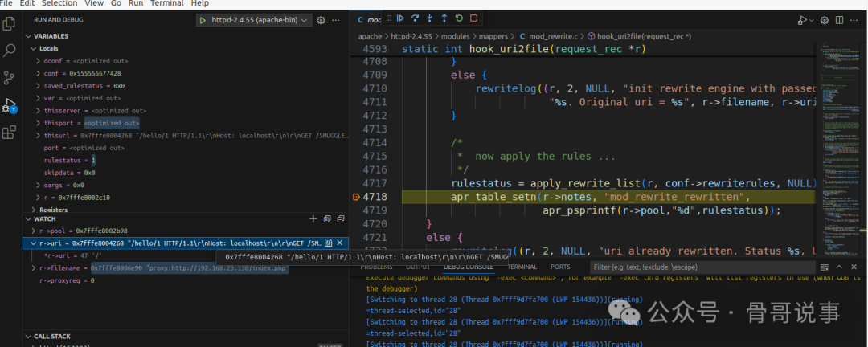Open Run and Debug more actions ellipsis
The image size is (868, 347).
(x=335, y=20)
